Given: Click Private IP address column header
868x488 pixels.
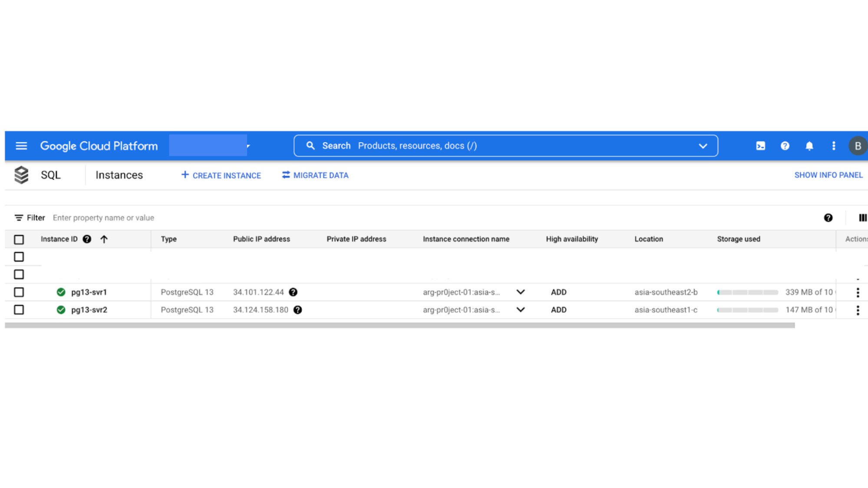Looking at the screenshot, I should [x=356, y=239].
